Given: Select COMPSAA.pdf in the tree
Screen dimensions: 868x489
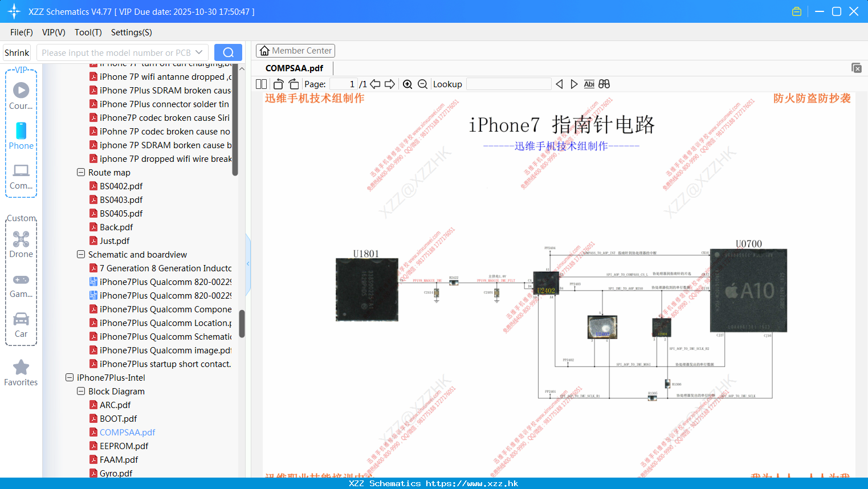Looking at the screenshot, I should pyautogui.click(x=127, y=432).
